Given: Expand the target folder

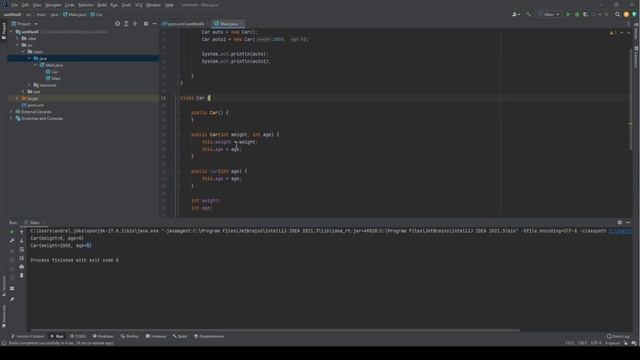Looking at the screenshot, I should [18, 98].
